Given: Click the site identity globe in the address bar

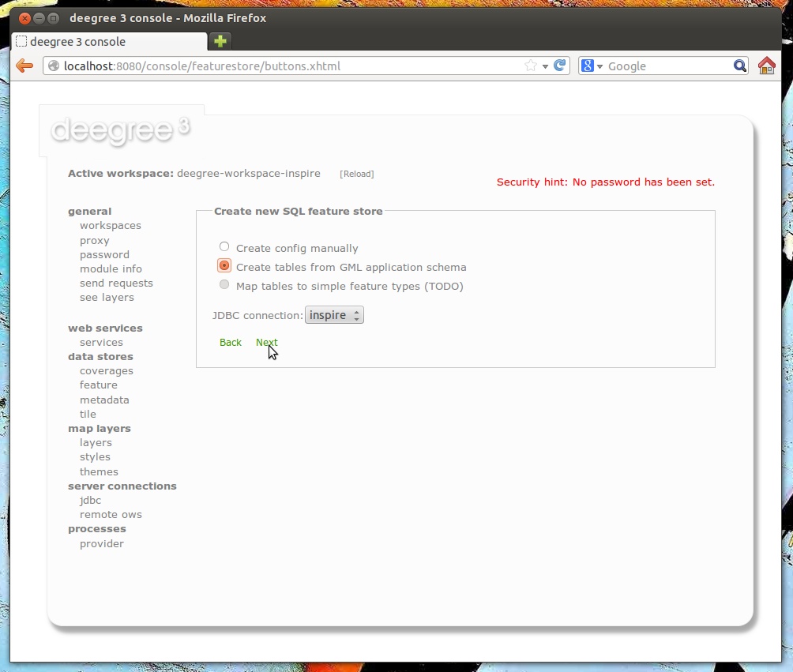Looking at the screenshot, I should coord(52,66).
